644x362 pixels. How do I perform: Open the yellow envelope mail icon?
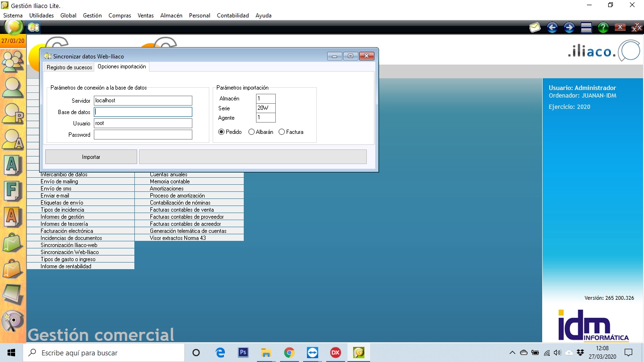pyautogui.click(x=535, y=27)
